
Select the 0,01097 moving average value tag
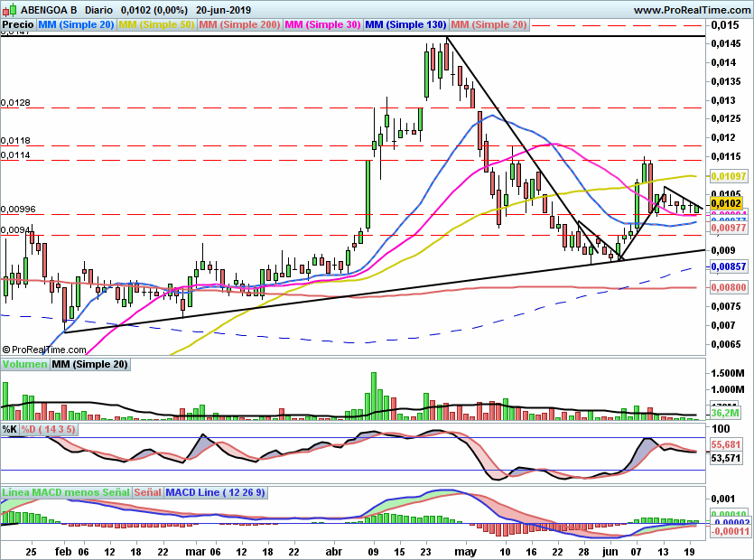(x=729, y=176)
